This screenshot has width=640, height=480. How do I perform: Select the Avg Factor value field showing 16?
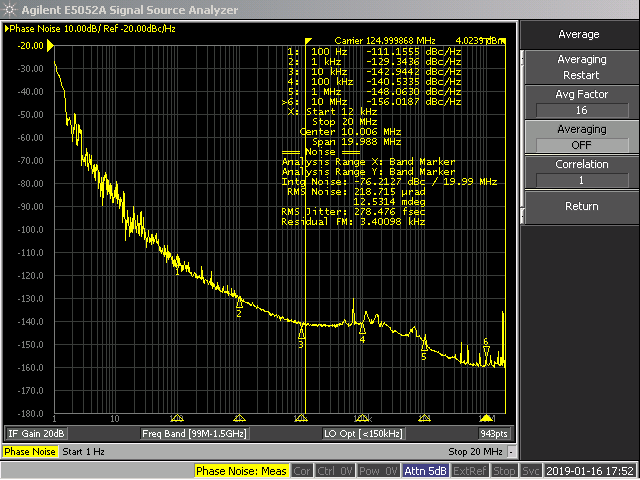(582, 110)
